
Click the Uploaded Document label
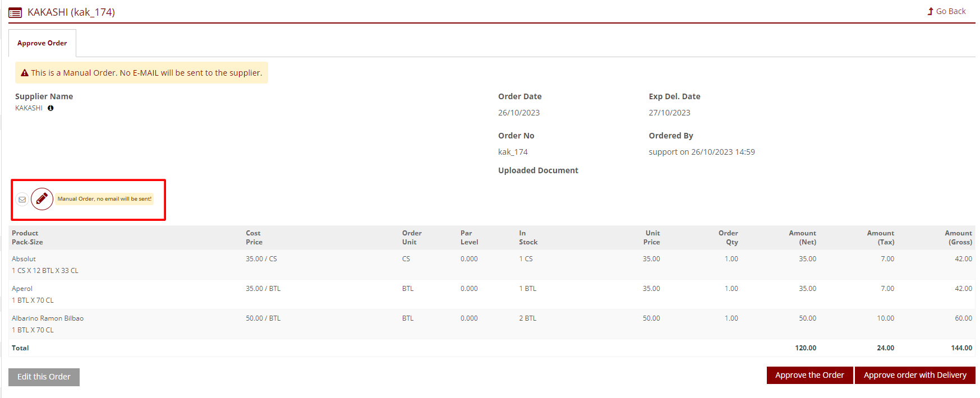538,170
